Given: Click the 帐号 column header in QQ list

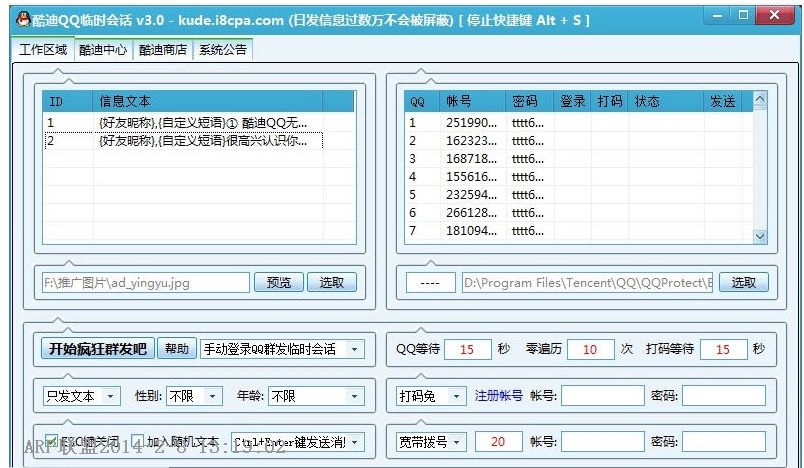Looking at the screenshot, I should tap(473, 101).
